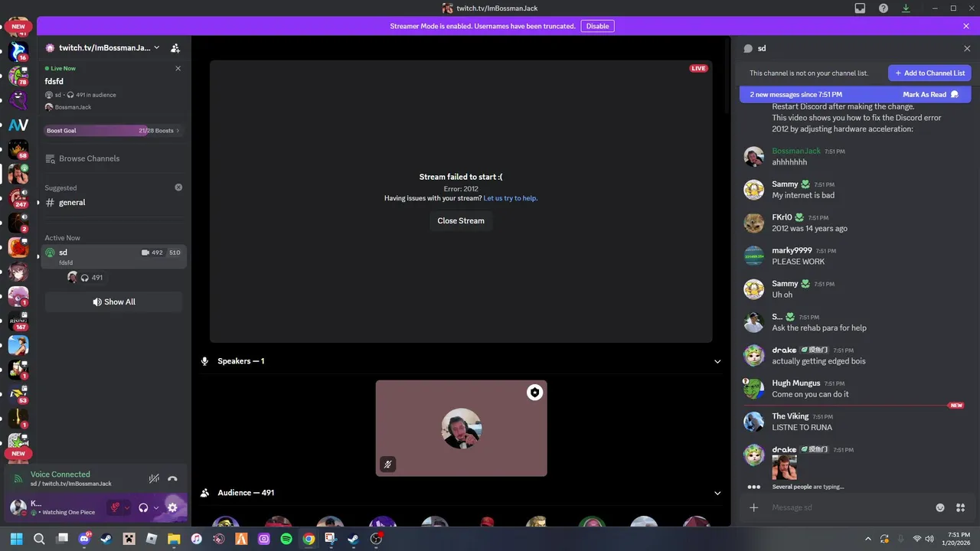Viewport: 980px width, 551px height.
Task: Click the sd chat bubble icon
Action: click(748, 48)
